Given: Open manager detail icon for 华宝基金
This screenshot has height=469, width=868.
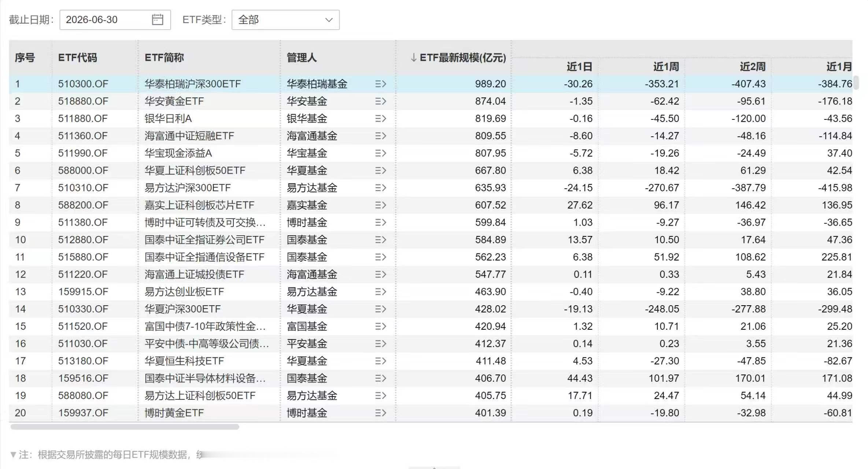Looking at the screenshot, I should [x=381, y=153].
